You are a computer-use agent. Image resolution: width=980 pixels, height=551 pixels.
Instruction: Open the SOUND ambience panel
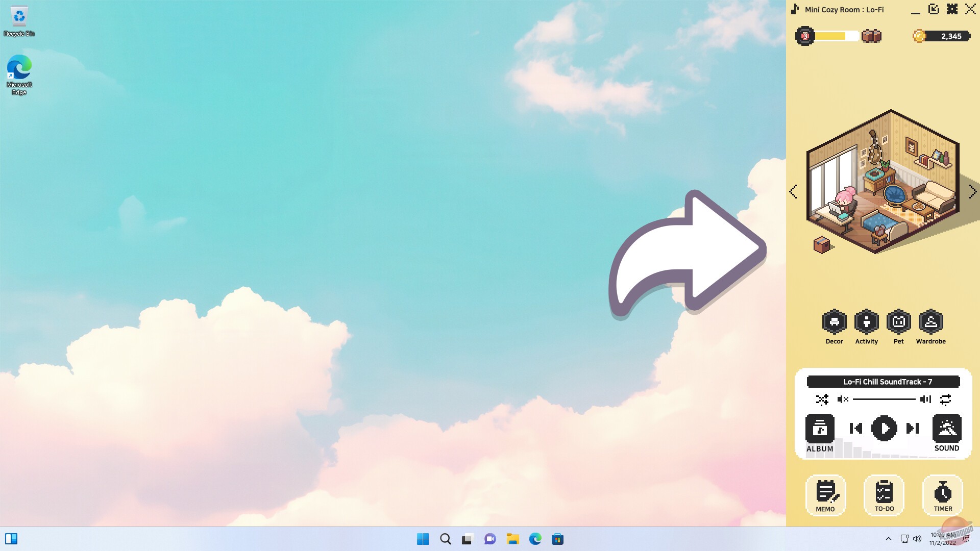[946, 429]
